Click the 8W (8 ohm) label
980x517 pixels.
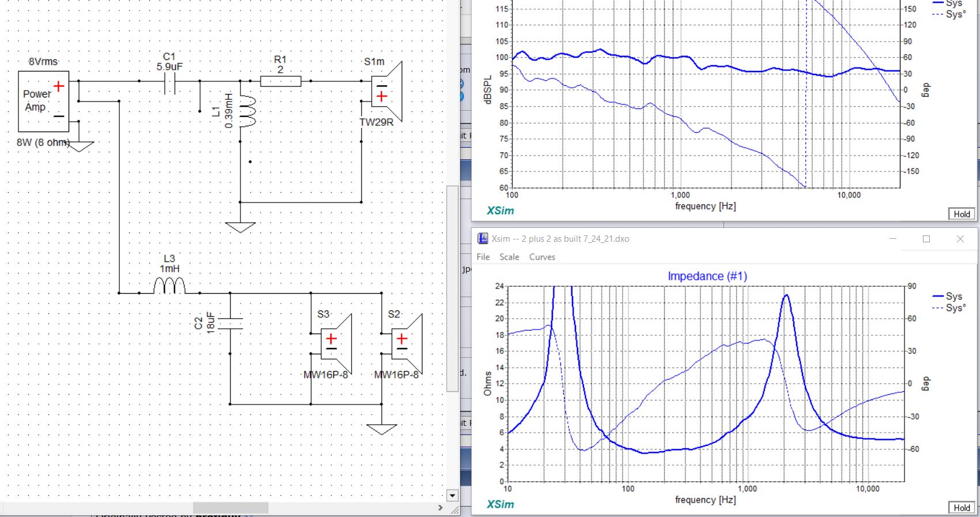point(43,142)
